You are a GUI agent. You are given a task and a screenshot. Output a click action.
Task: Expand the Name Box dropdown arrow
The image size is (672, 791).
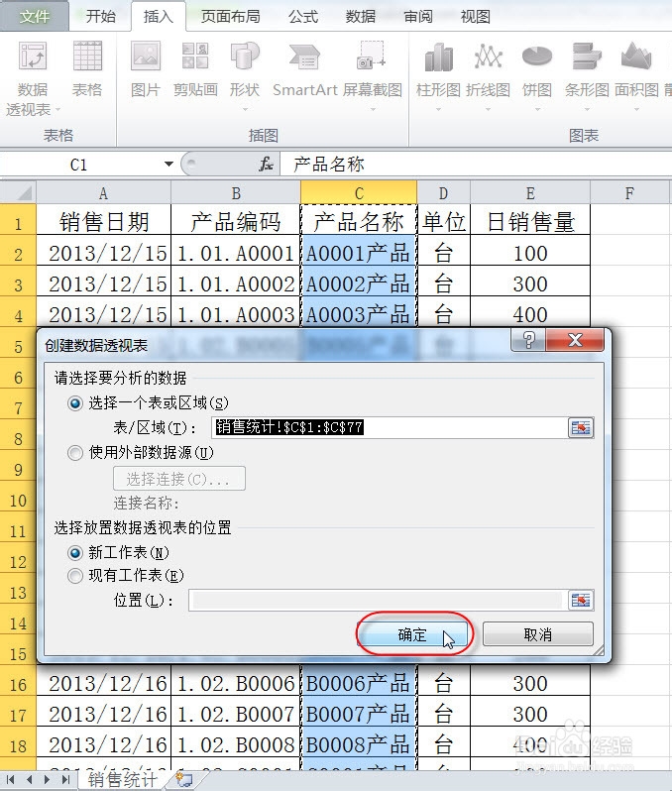point(168,164)
